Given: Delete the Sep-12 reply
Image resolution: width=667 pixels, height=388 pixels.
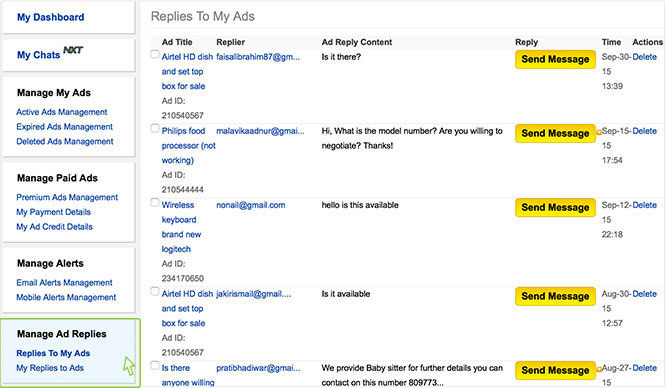Looking at the screenshot, I should pos(644,205).
